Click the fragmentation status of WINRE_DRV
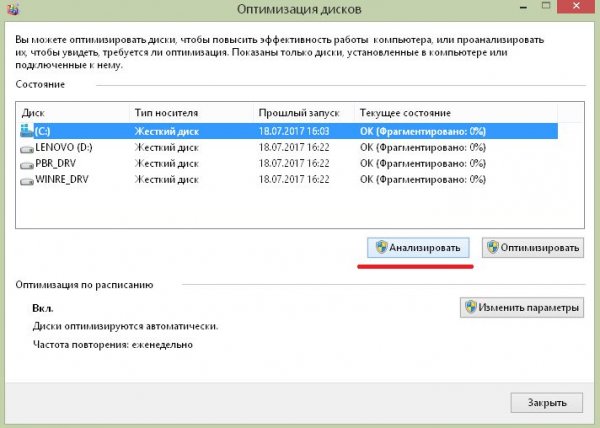The image size is (600, 428). coord(423,179)
